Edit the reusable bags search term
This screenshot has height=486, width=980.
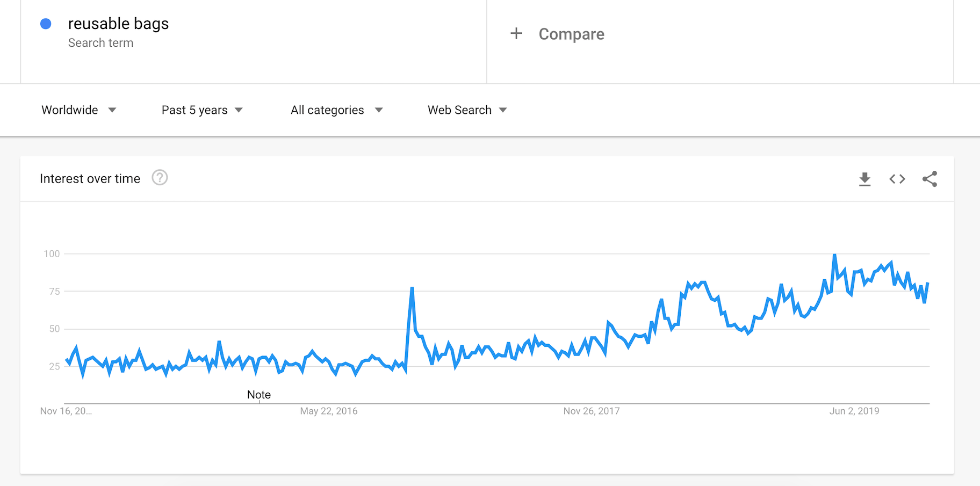point(118,24)
